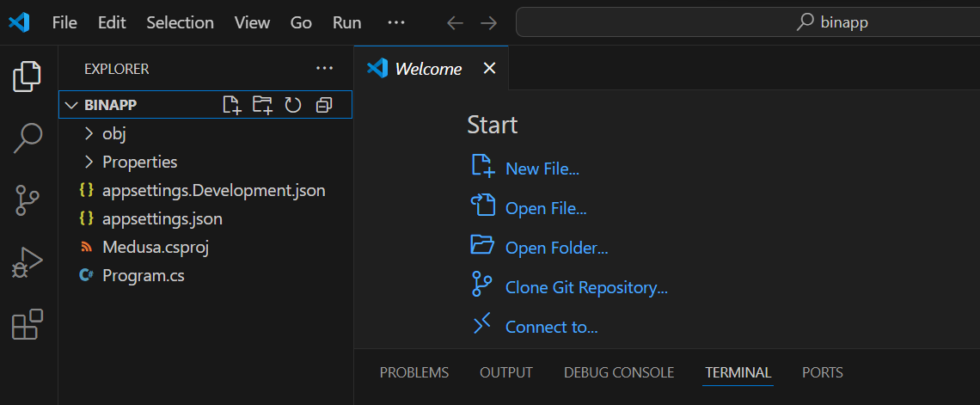The height and width of the screenshot is (405, 980).
Task: Click the binapp command center search box
Action: (748, 23)
